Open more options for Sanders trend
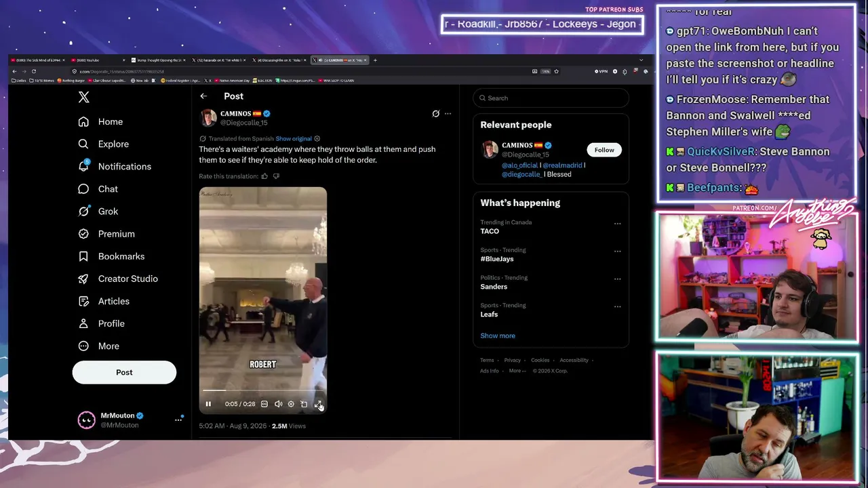868x488 pixels. pyautogui.click(x=617, y=279)
